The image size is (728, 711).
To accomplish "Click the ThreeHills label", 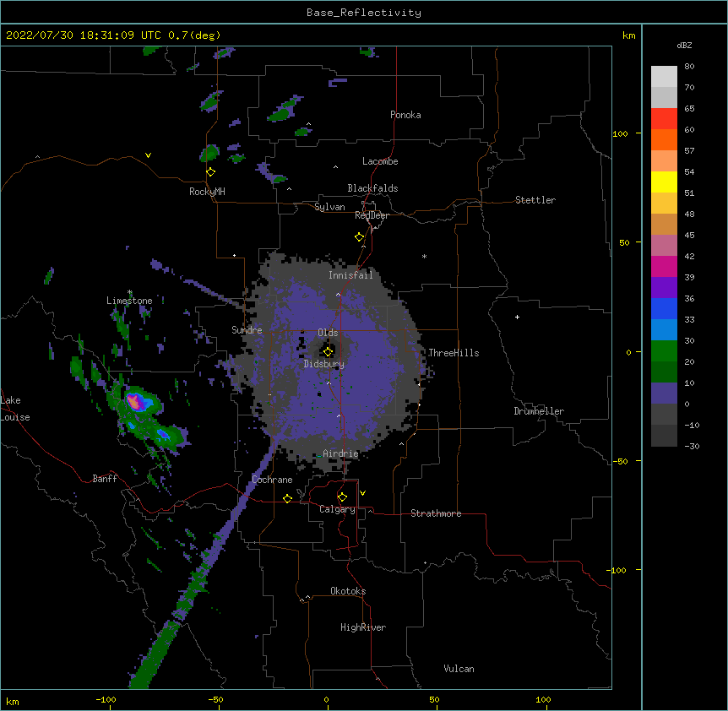I will click(454, 353).
